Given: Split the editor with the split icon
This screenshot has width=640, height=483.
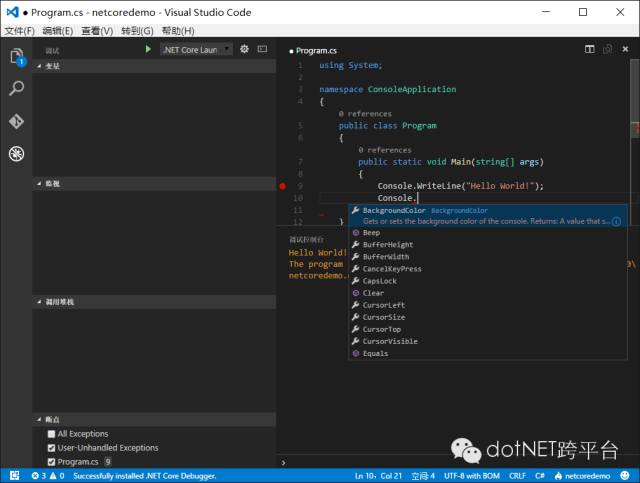Looking at the screenshot, I should [x=589, y=49].
